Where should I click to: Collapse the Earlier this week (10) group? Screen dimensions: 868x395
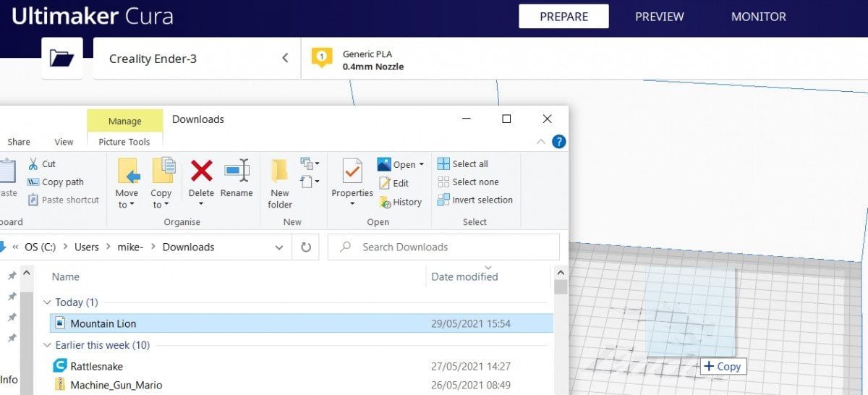pos(48,345)
